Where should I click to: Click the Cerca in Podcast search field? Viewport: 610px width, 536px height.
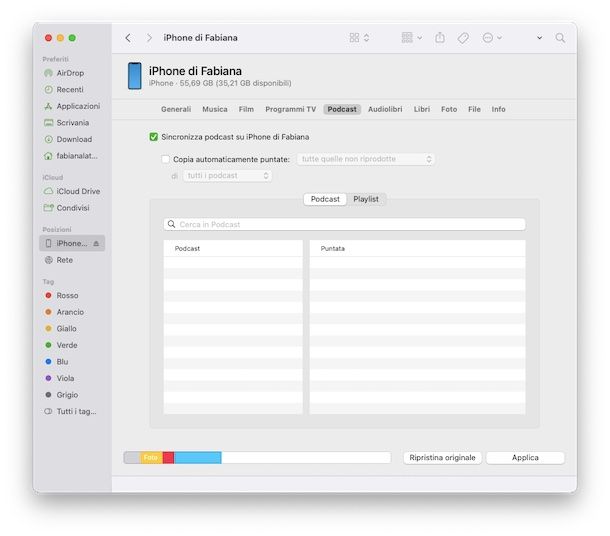coord(344,224)
